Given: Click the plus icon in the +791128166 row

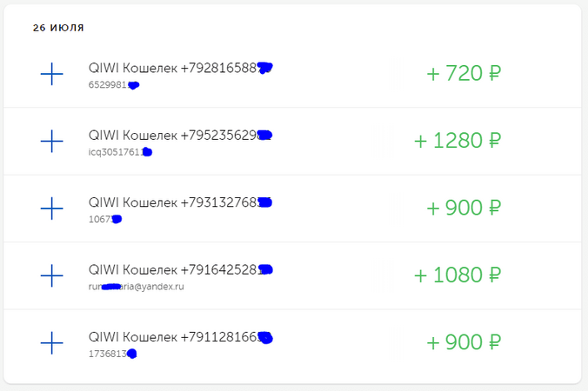Looking at the screenshot, I should tap(51, 342).
